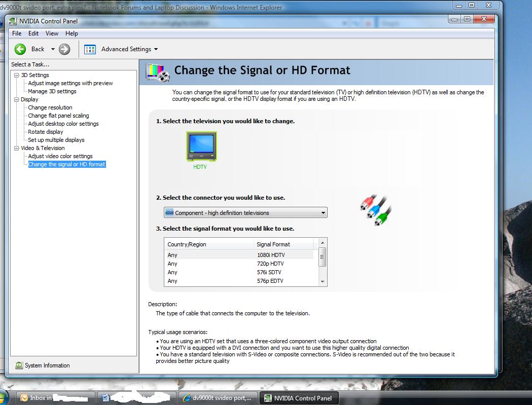The height and width of the screenshot is (405, 532).
Task: Select the 576p EDTV signal format
Action: (x=238, y=281)
